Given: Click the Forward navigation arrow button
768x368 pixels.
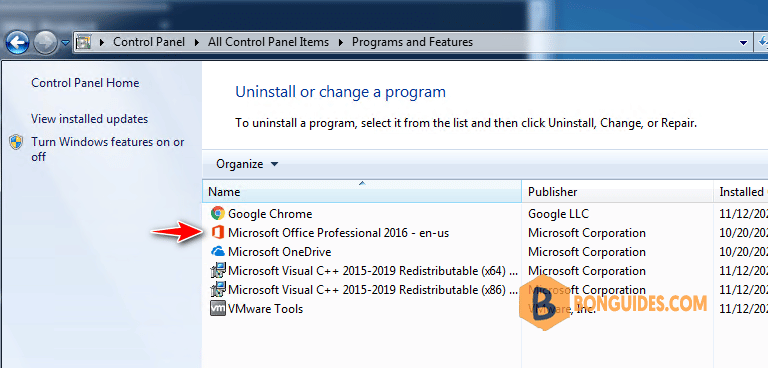Looking at the screenshot, I should pyautogui.click(x=46, y=43).
